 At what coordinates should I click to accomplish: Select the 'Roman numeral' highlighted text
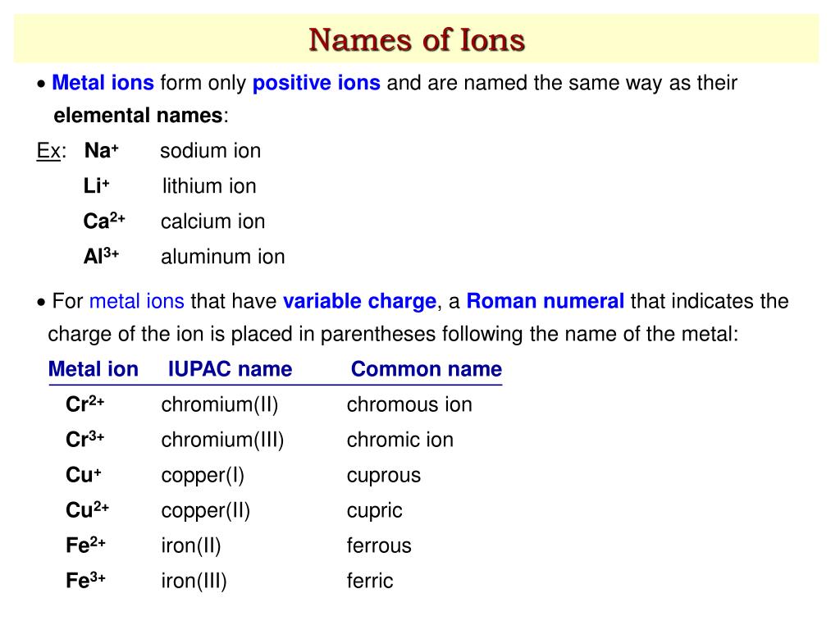[546, 301]
